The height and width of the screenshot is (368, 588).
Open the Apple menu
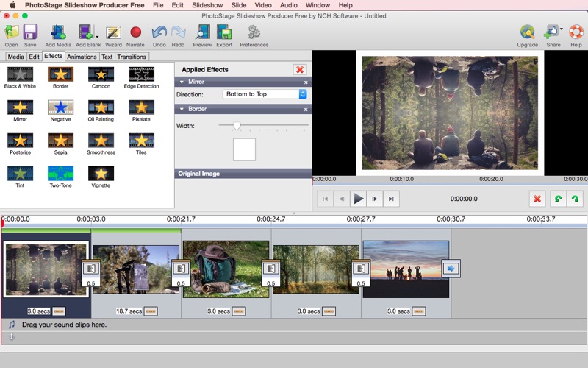tap(12, 5)
